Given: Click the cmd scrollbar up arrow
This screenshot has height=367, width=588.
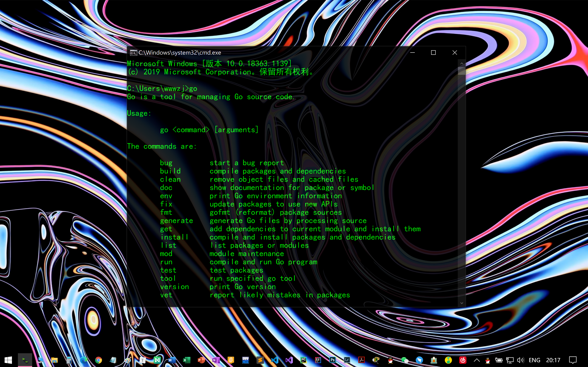Looking at the screenshot, I should coord(462,64).
